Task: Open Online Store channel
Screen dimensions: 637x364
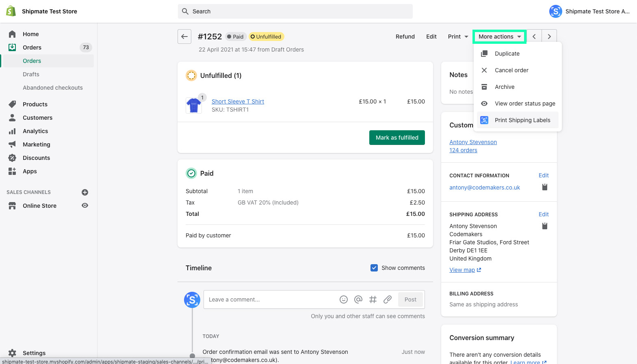Action: [39, 206]
